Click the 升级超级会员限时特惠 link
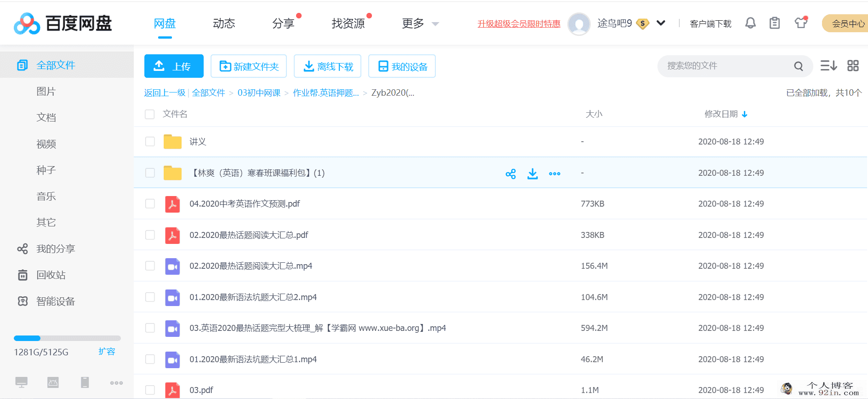Image resolution: width=868 pixels, height=399 pixels. pos(519,23)
